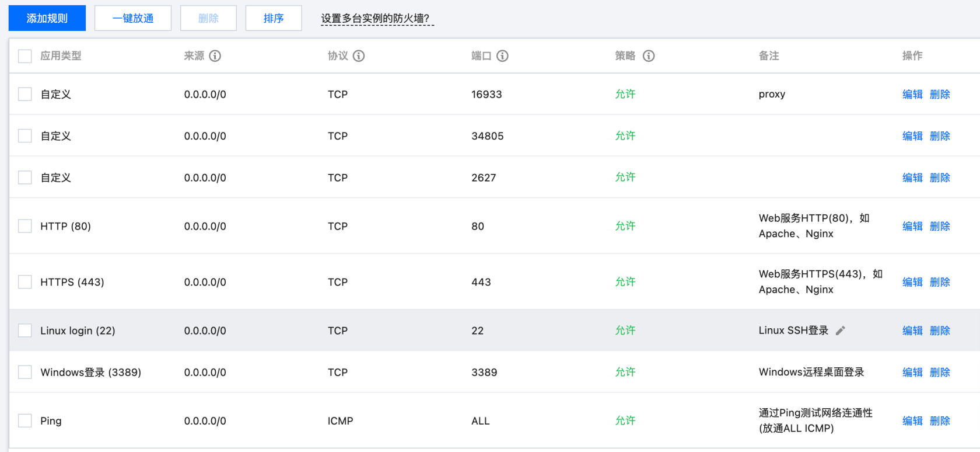Delete the Linux login (22) rule
The image size is (980, 452).
[x=940, y=331]
